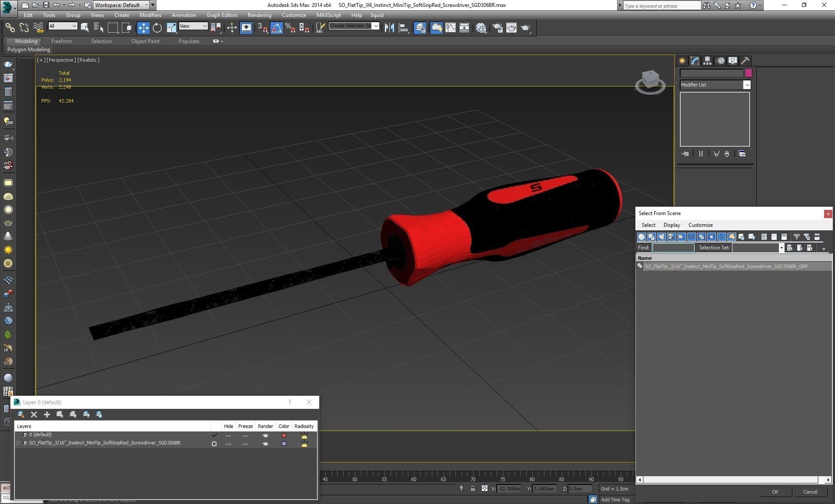This screenshot has height=504, width=835.
Task: Toggle Display Cameras filter in Select From Scene
Action: pyautogui.click(x=671, y=237)
